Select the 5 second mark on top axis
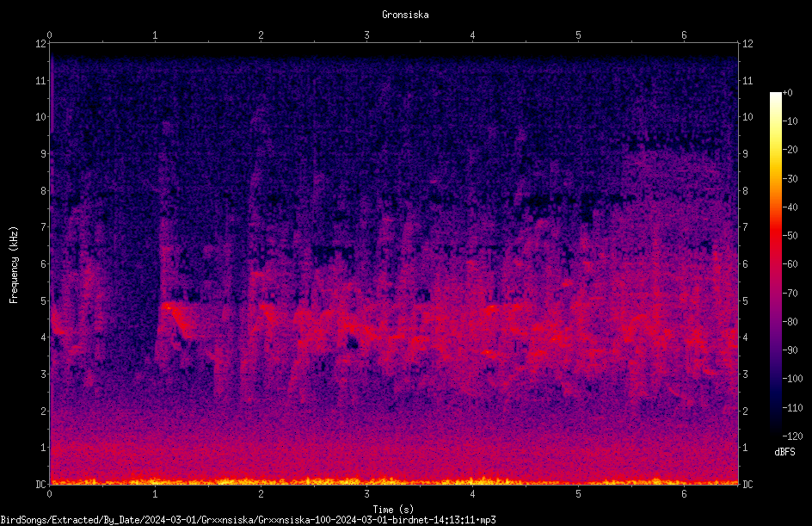 click(x=578, y=35)
